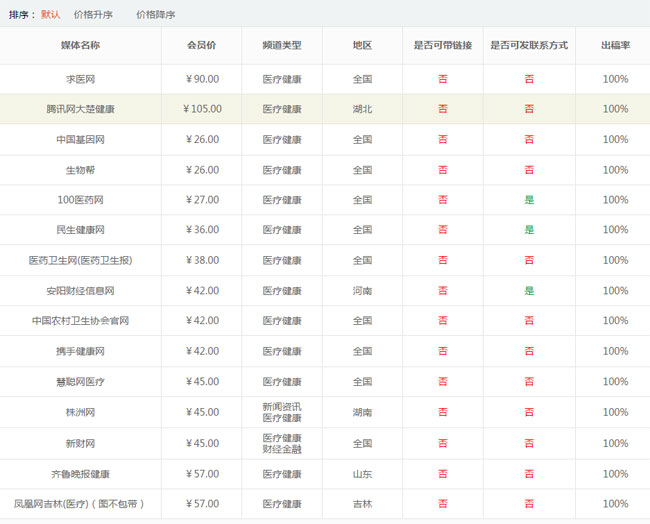The width and height of the screenshot is (650, 524).
Task: Click the 媒体名称 column header
Action: pyautogui.click(x=80, y=46)
